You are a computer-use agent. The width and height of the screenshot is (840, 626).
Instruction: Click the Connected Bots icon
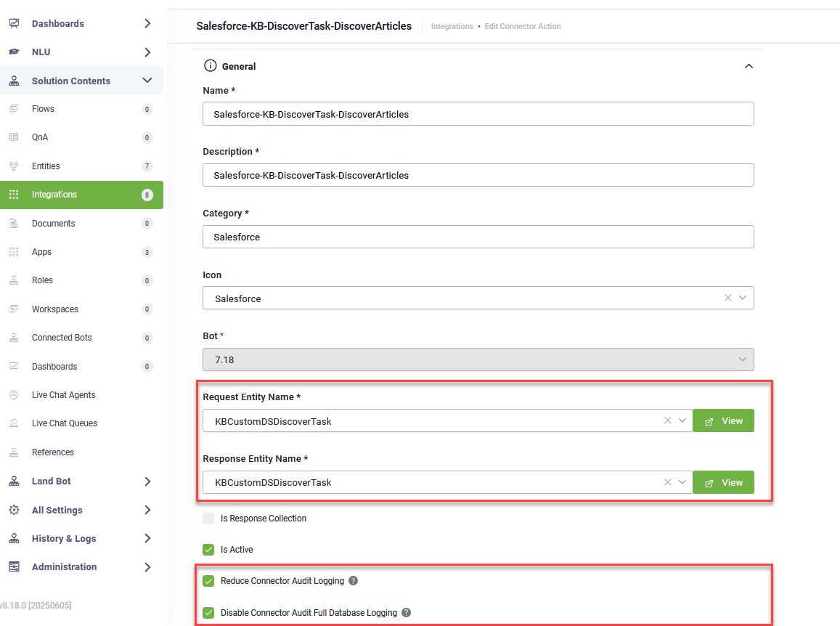click(x=14, y=338)
